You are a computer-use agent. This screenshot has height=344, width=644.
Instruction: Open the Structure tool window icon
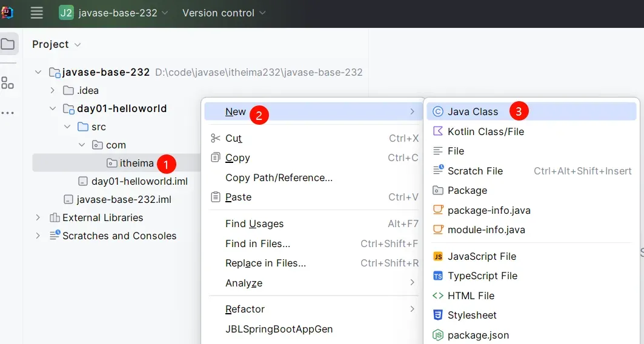[7, 83]
